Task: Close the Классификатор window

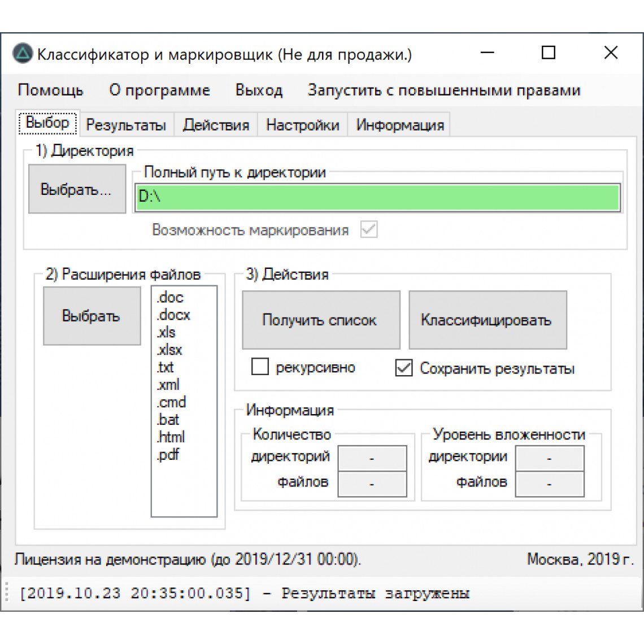Action: click(x=611, y=53)
